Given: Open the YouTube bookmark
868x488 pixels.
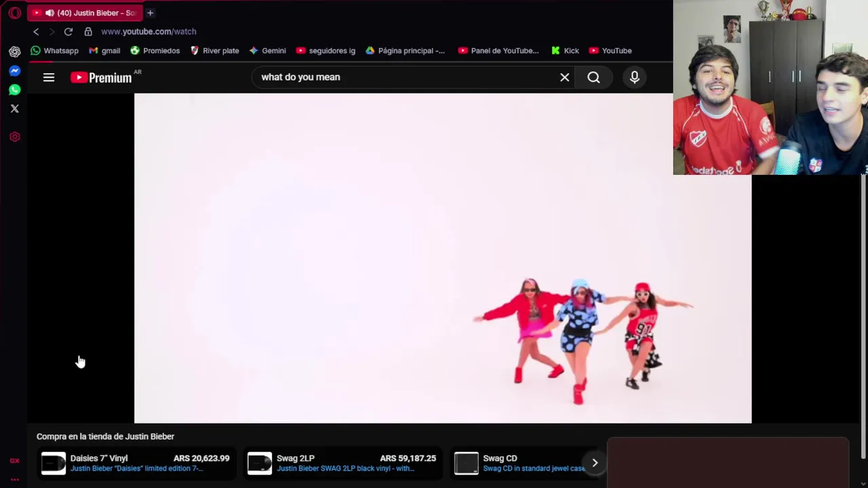Looking at the screenshot, I should (610, 51).
